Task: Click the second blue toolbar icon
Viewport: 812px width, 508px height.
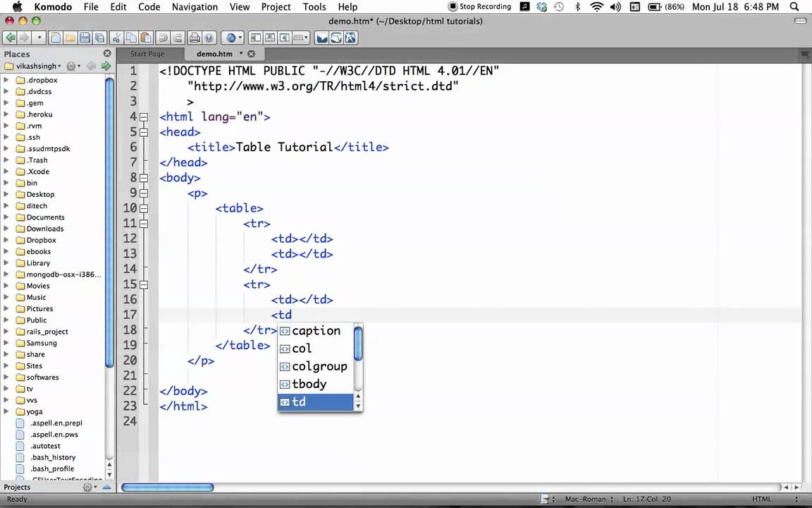Action: click(337, 38)
